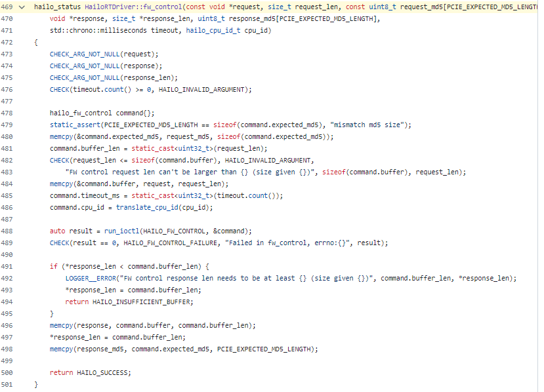Collapse the fw_control function at line 469
Viewport: 544px width, 392px height.
22,7
